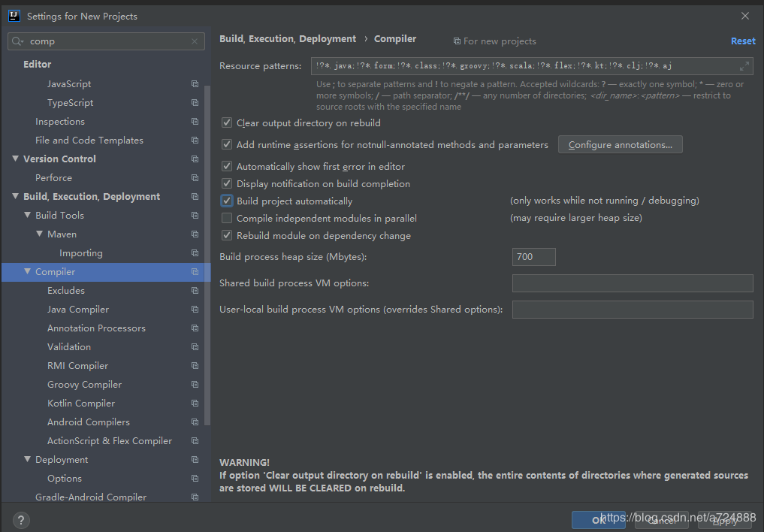Click User-local build process VM options field

pos(633,310)
